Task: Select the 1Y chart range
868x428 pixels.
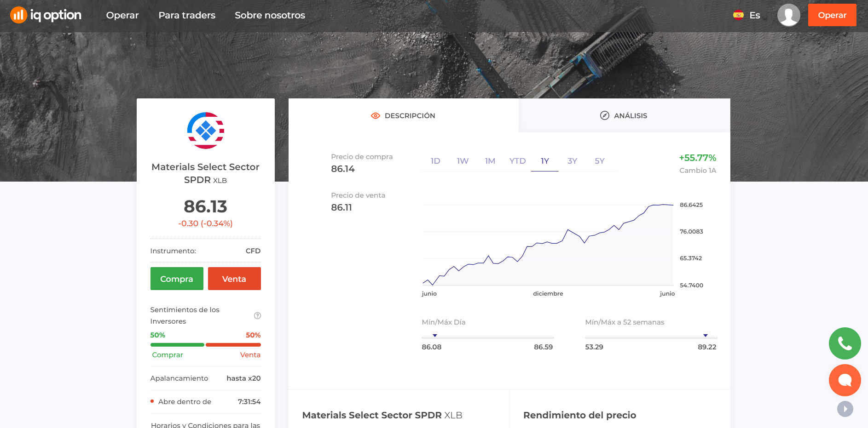Action: (x=544, y=161)
